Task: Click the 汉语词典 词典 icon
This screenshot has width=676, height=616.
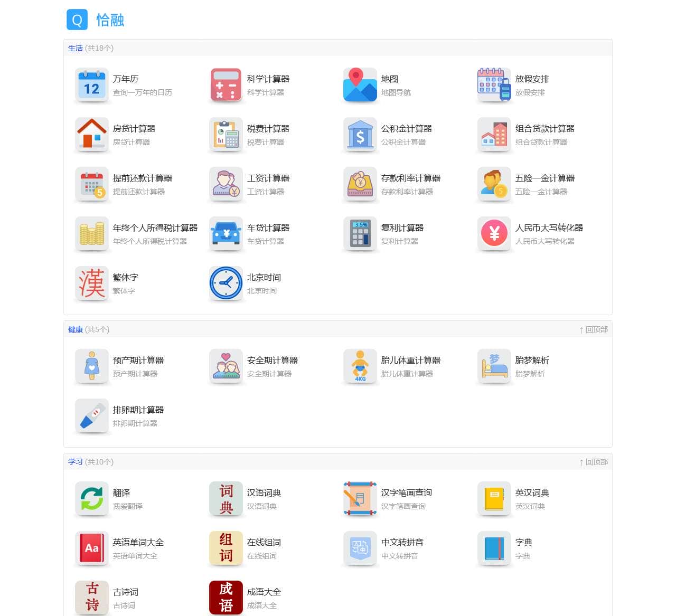Action: tap(226, 498)
